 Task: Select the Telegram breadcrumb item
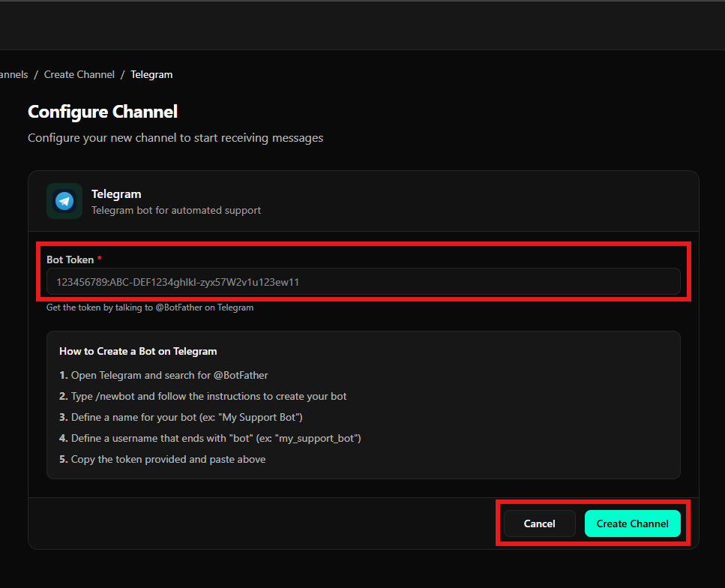(151, 74)
